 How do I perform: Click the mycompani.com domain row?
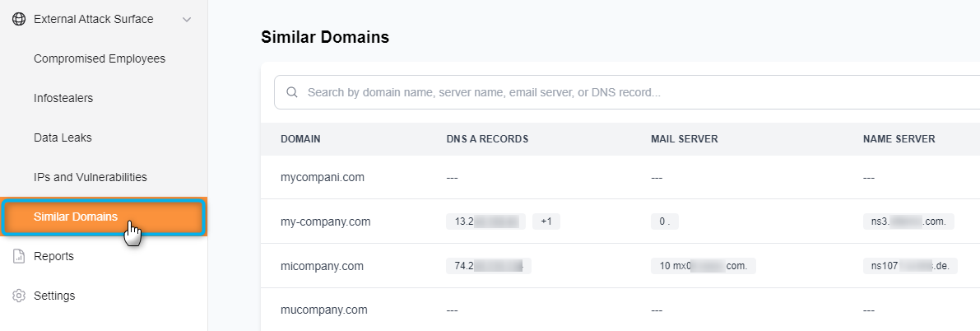tap(323, 177)
